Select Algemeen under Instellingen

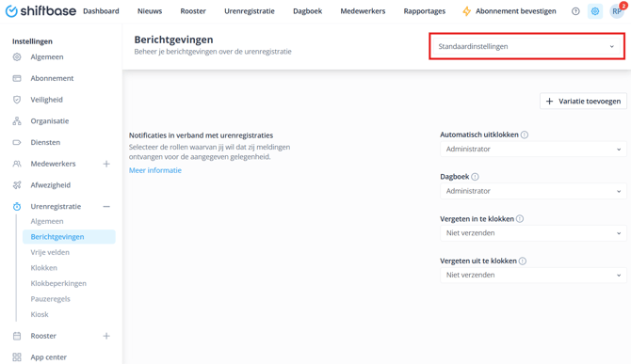coord(47,57)
